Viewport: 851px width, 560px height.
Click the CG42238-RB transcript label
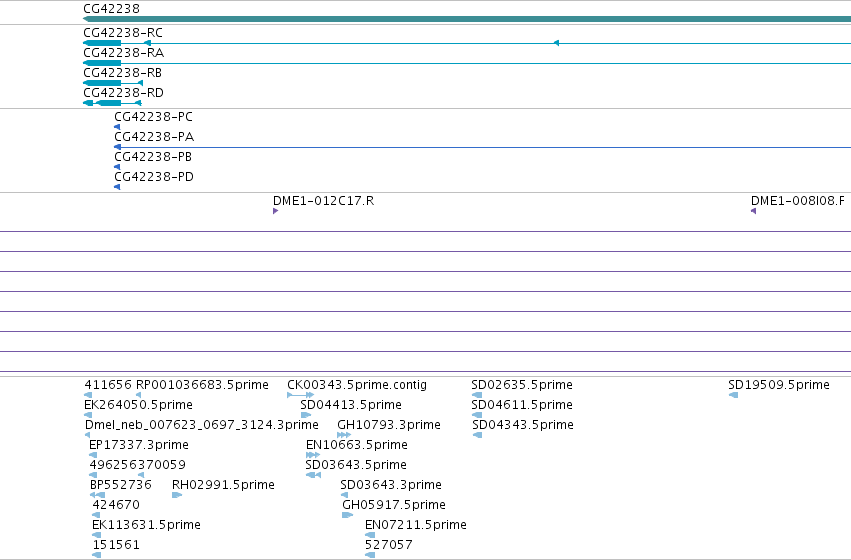[122, 73]
